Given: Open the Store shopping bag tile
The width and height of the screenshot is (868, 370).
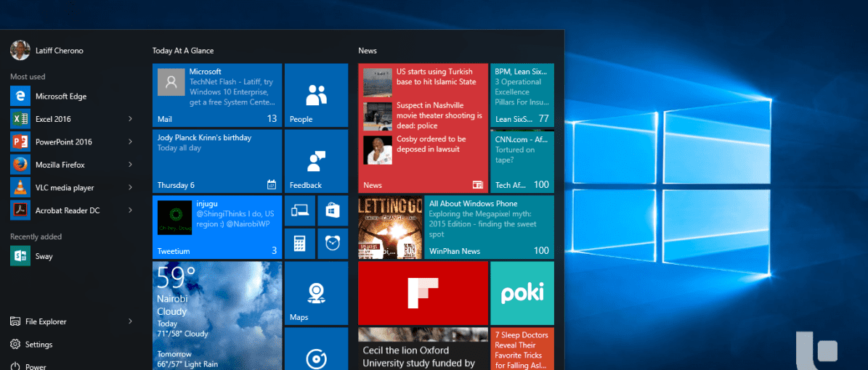Looking at the screenshot, I should (333, 210).
